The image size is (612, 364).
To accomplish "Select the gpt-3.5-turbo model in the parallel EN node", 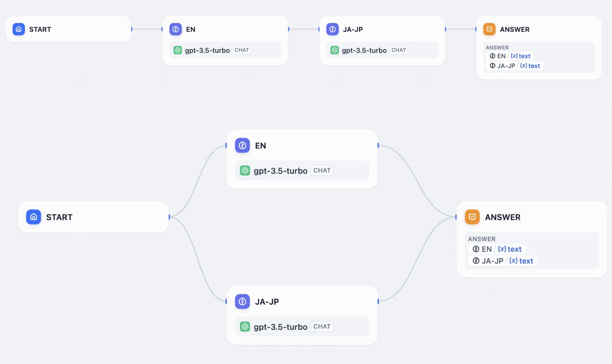I will coord(280,171).
